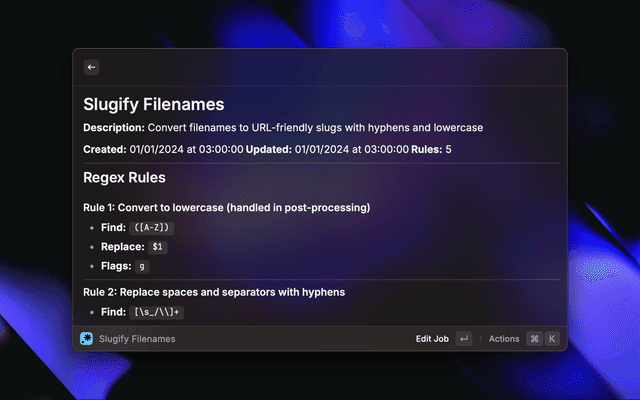Click the back arrow button
This screenshot has width=640, height=400.
(x=92, y=67)
